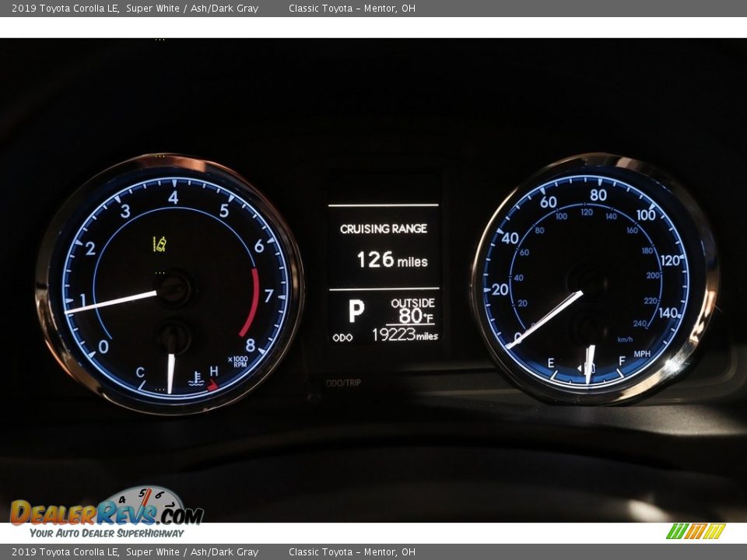Click the Cruising Range heading
The width and height of the screenshot is (747, 560).
383,229
